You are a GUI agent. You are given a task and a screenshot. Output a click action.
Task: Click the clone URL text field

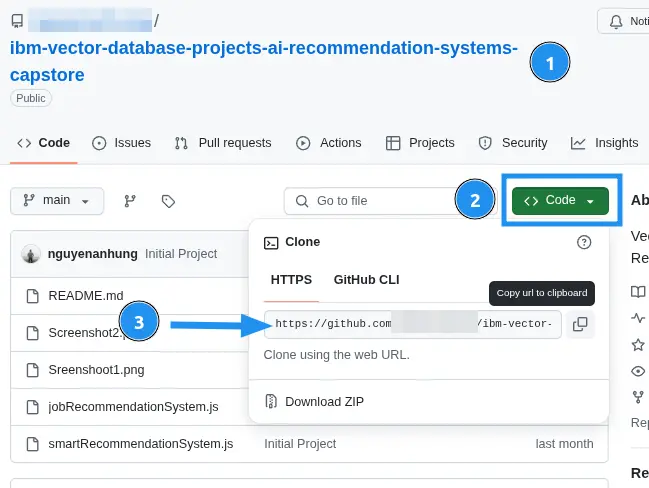tap(413, 324)
